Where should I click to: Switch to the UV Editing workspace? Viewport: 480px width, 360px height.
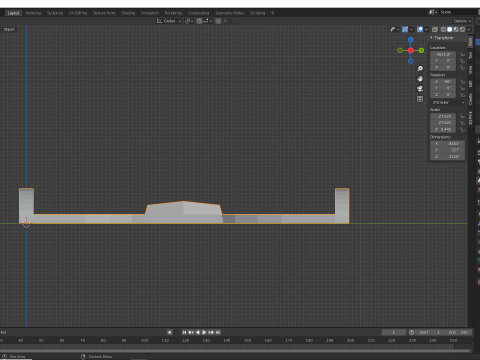click(x=78, y=13)
